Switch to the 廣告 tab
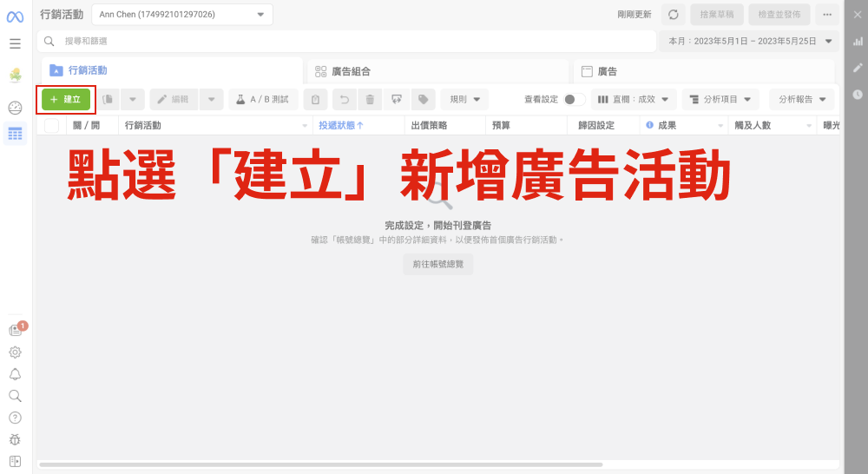The height and width of the screenshot is (474, 868). click(x=703, y=71)
